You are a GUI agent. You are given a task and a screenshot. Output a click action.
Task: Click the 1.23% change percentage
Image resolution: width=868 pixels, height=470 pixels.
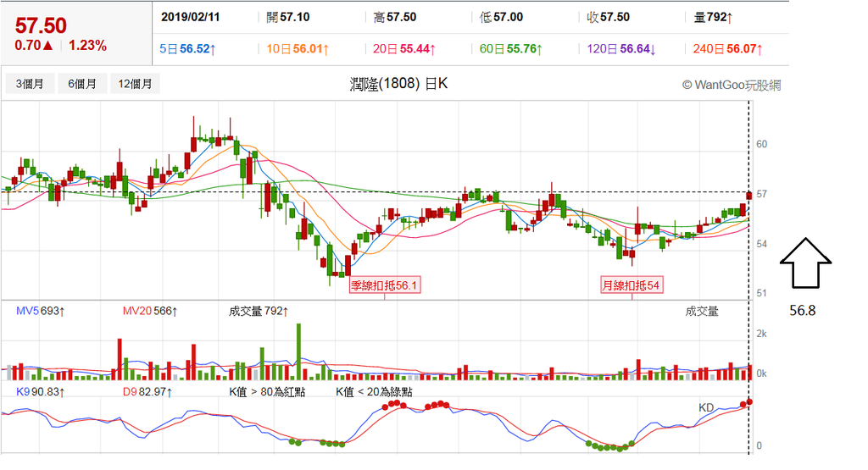coord(87,46)
